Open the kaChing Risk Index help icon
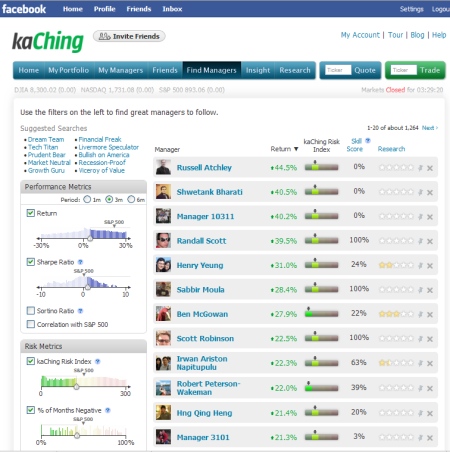Viewport: 450px width, 452px height. pos(98,361)
